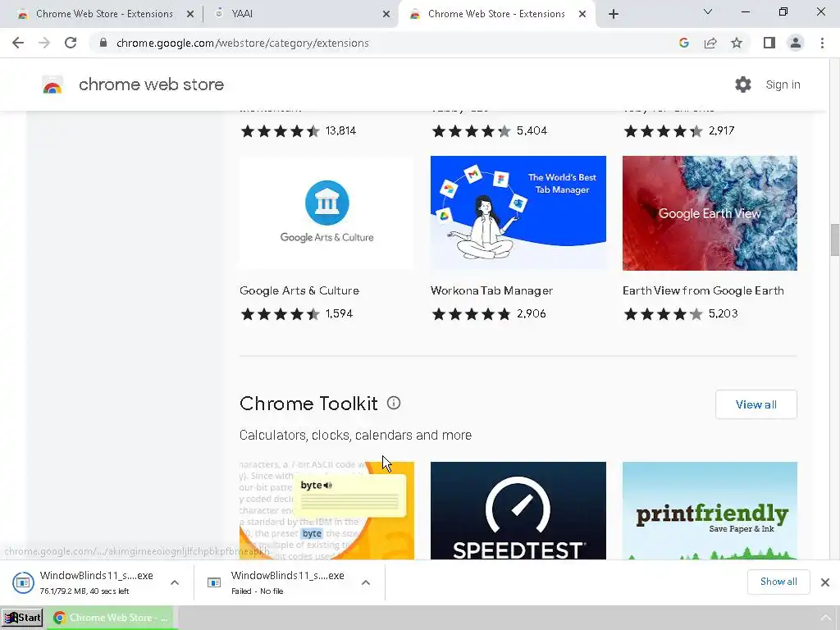Expand the system tray chevron
840x630 pixels.
(x=825, y=618)
